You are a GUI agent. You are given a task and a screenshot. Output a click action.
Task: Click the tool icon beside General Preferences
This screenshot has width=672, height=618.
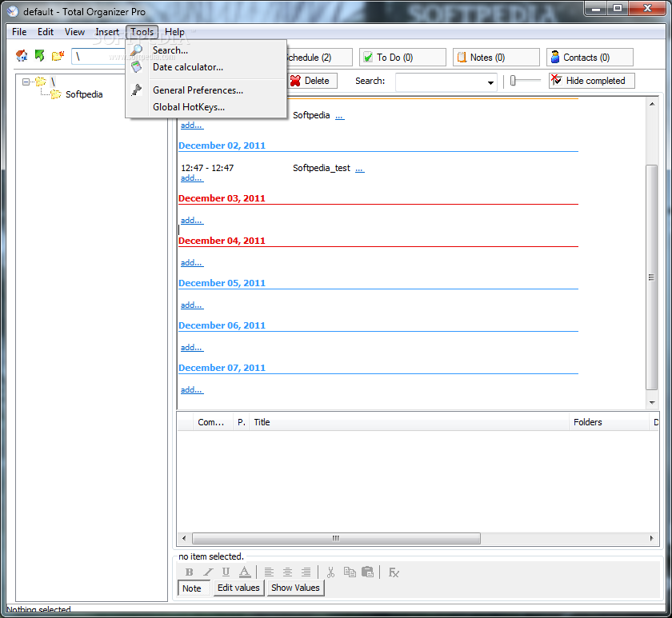coord(137,90)
